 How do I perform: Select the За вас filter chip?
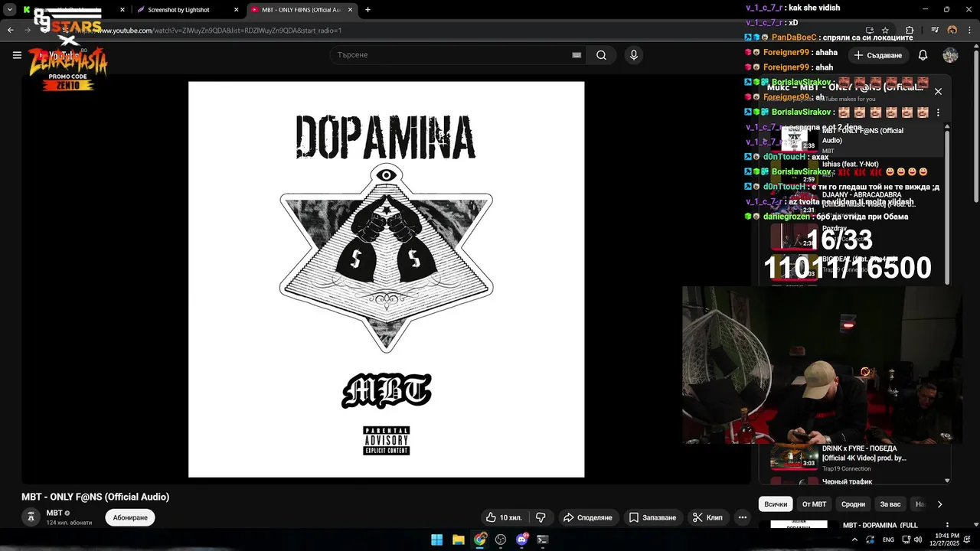pos(890,504)
